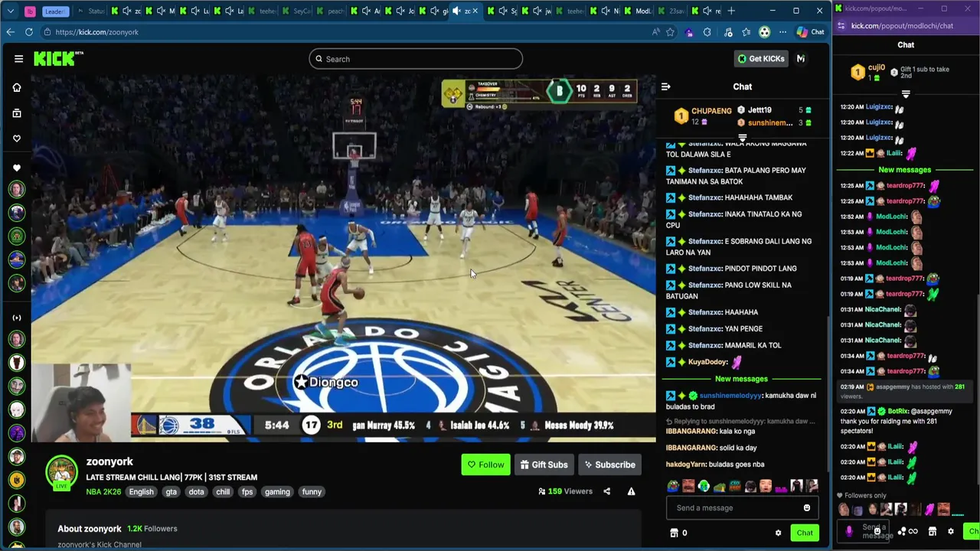Select the dota tag
The height and width of the screenshot is (551, 980).
[196, 492]
